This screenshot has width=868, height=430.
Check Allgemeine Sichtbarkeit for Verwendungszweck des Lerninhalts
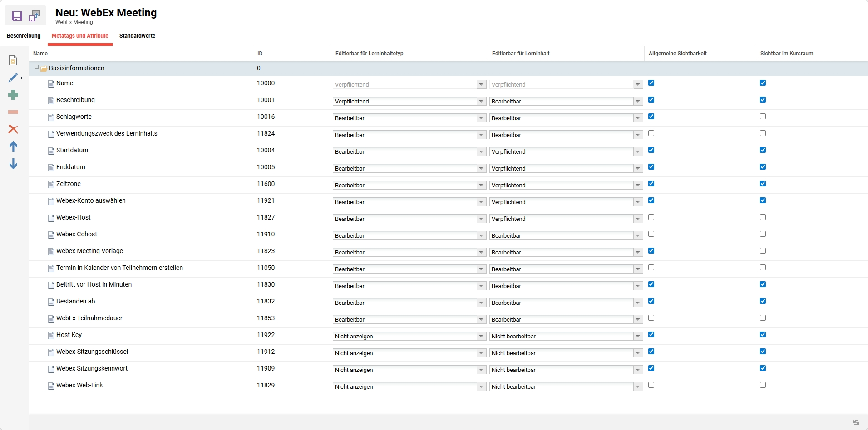pos(651,133)
